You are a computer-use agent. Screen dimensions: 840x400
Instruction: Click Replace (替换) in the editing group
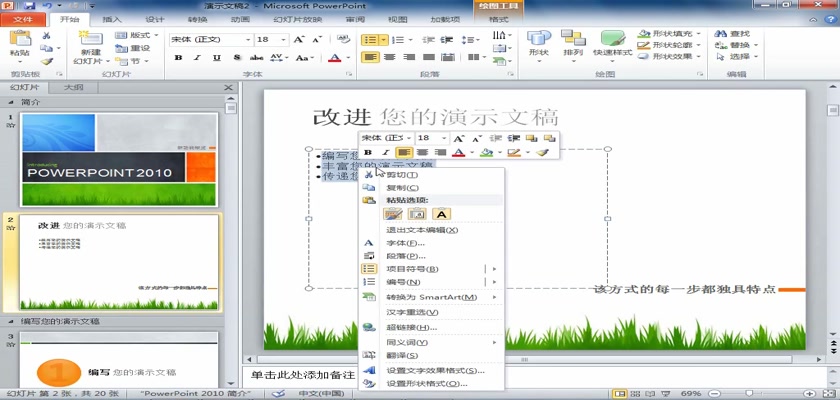(736, 45)
